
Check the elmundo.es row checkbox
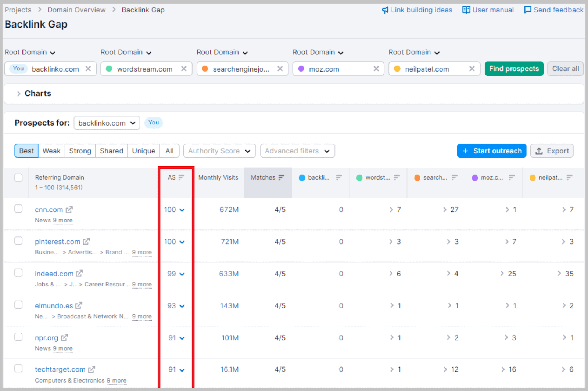[x=18, y=305]
